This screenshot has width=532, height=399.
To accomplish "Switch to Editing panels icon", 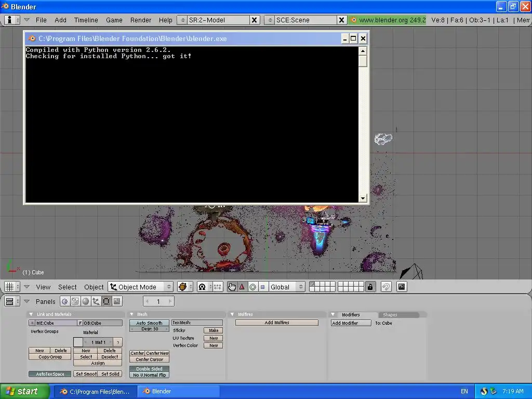I will click(x=106, y=301).
